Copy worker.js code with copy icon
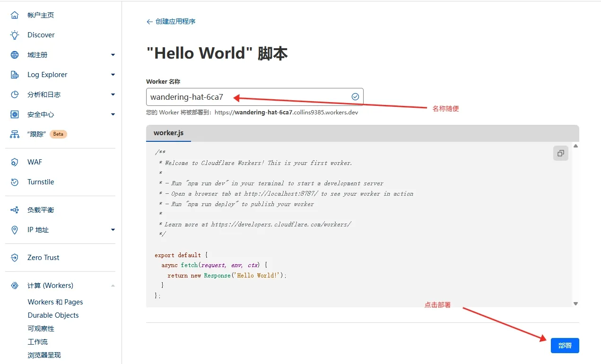 coord(561,153)
